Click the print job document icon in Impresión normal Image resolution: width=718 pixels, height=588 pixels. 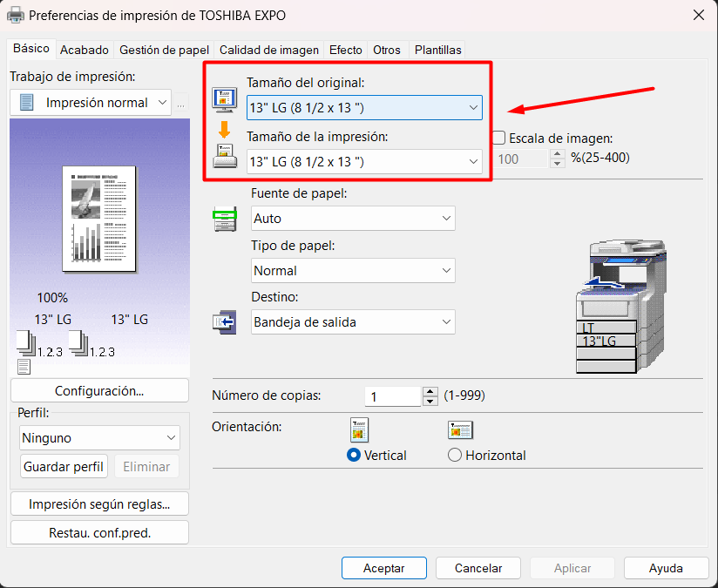pyautogui.click(x=26, y=103)
